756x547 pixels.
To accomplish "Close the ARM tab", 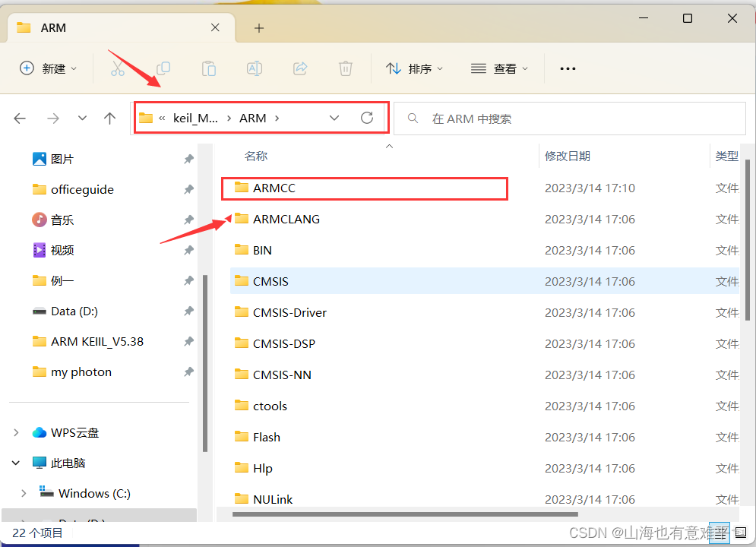I will coord(215,27).
